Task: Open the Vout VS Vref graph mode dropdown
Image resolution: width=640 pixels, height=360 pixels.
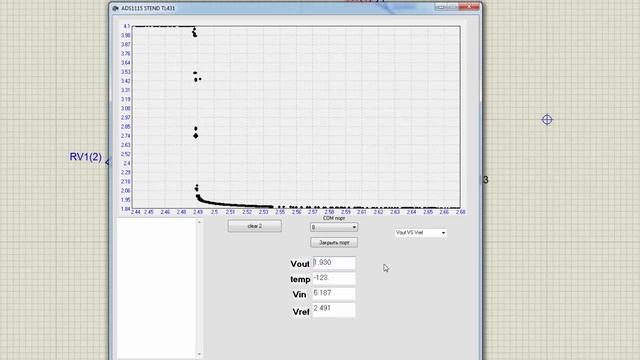Action: (420, 233)
